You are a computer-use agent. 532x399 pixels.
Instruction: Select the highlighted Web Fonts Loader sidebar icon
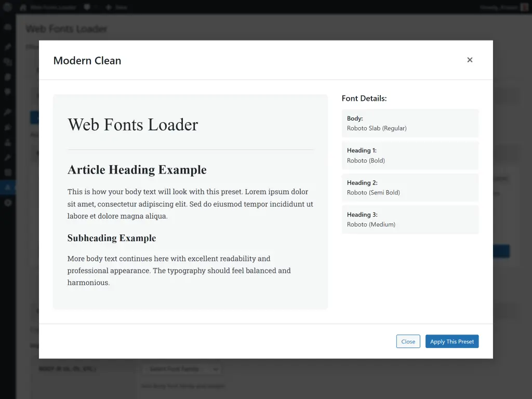click(7, 187)
